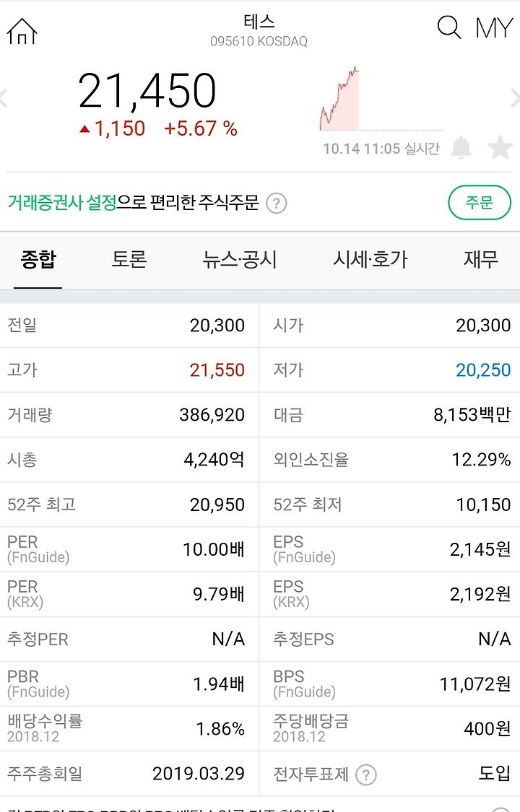
Task: Select the 종합 tab
Action: 38,259
